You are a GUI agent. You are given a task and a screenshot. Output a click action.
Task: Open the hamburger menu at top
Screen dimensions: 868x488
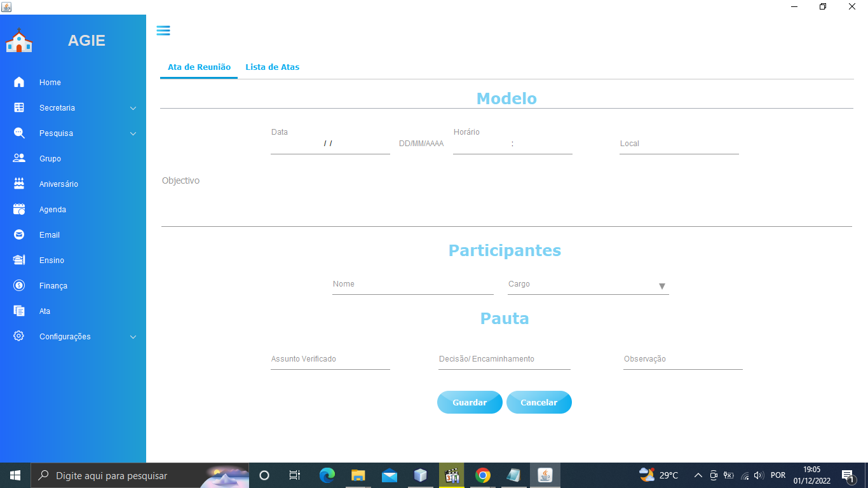163,30
